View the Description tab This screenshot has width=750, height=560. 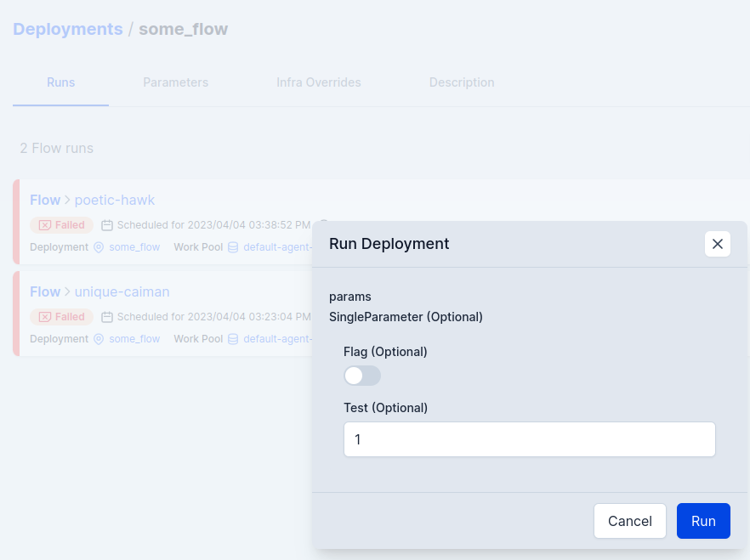pyautogui.click(x=462, y=82)
